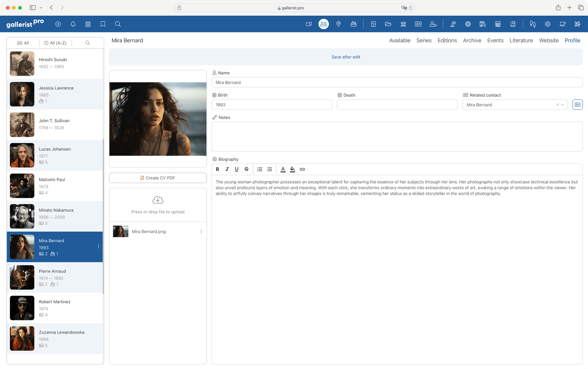This screenshot has width=588, height=369.
Task: Open the options menu for Mira Bernard.png
Action: tap(201, 231)
